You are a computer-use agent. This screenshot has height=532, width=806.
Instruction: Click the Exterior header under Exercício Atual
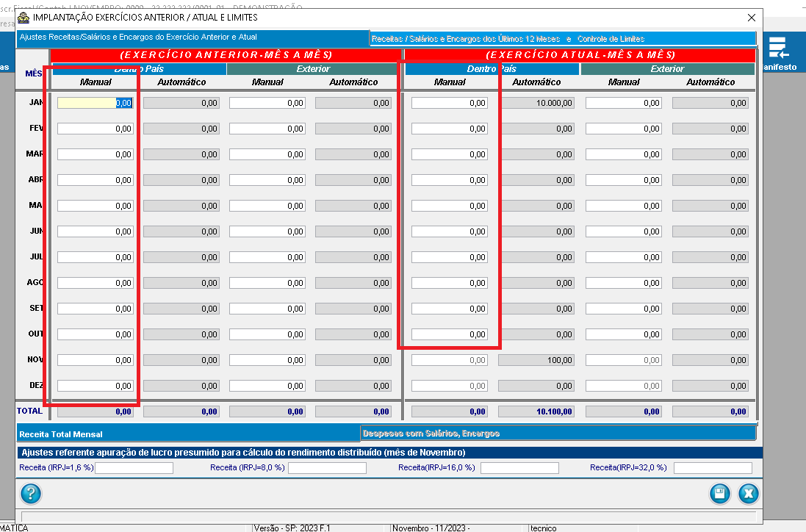(x=667, y=69)
